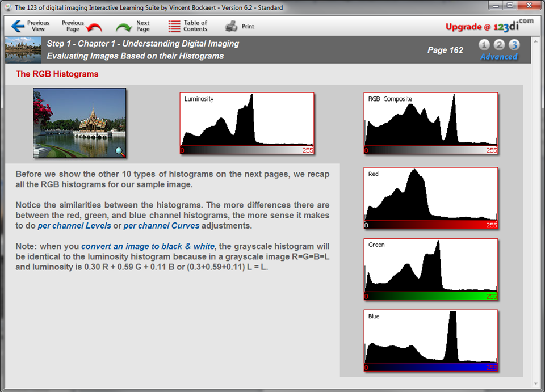Follow the per channel Curves link

click(x=161, y=226)
